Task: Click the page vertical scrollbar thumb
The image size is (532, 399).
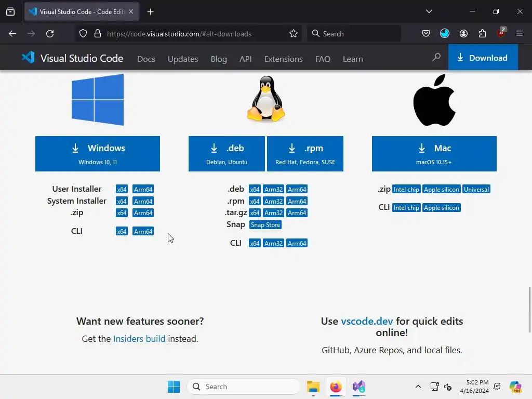Action: point(530,310)
